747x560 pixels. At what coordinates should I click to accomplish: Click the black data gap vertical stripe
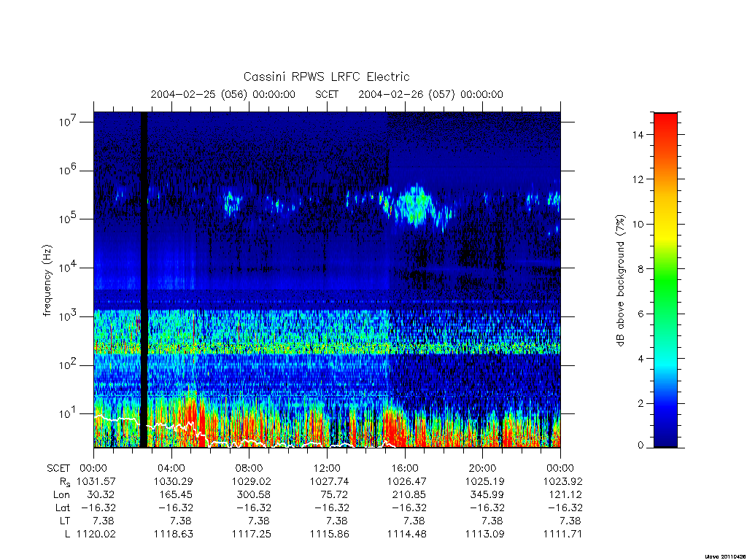(x=144, y=279)
